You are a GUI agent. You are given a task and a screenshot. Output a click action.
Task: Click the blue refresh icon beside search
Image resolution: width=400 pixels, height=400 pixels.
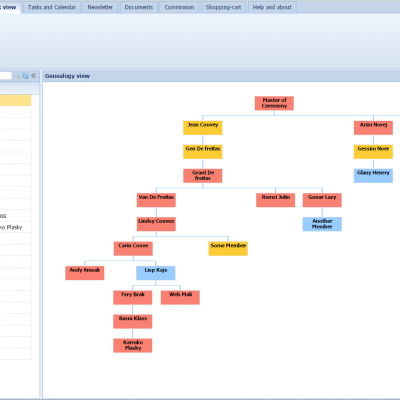tap(25, 76)
